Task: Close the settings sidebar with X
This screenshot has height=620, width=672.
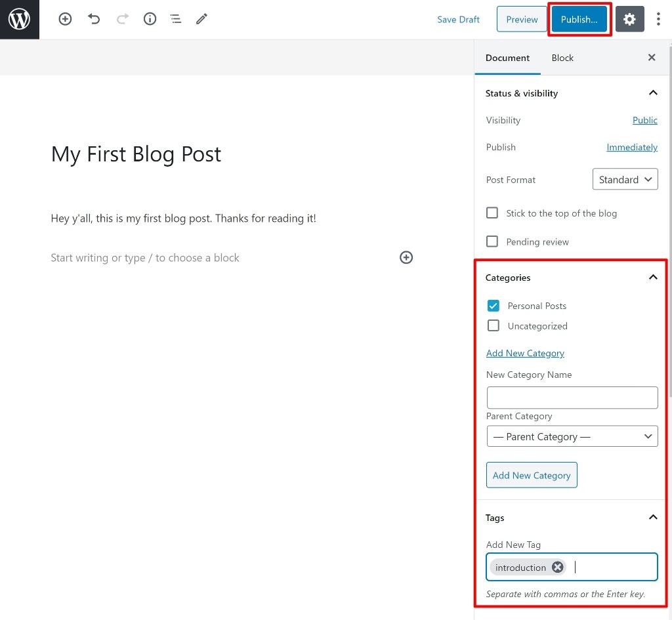Action: pyautogui.click(x=652, y=58)
